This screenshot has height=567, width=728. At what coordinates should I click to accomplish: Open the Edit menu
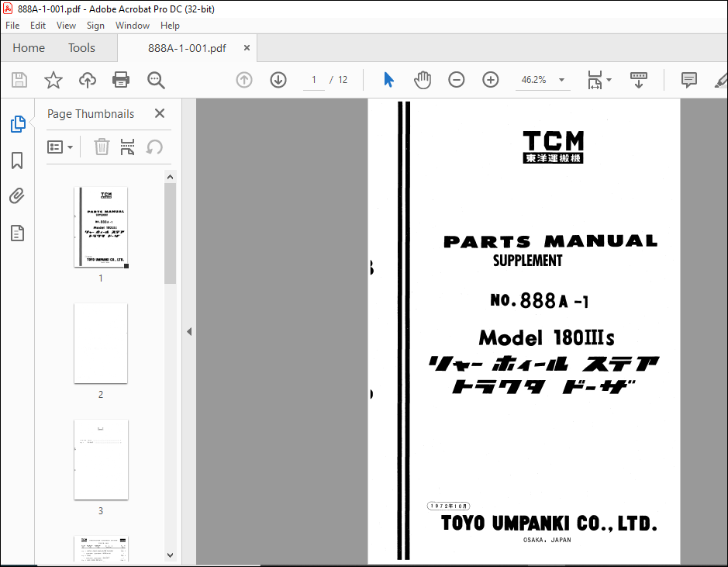(x=38, y=26)
